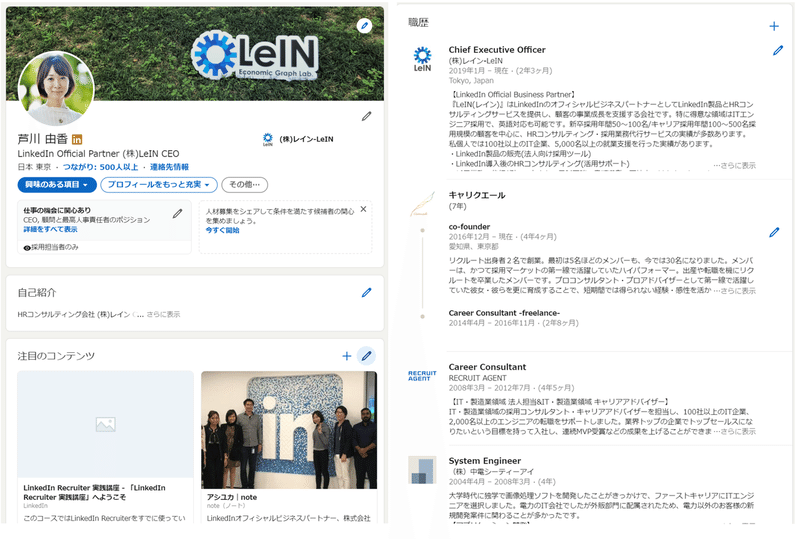Click the Chief Executive Officer title
Viewport: 800px width, 539px height.
click(497, 50)
